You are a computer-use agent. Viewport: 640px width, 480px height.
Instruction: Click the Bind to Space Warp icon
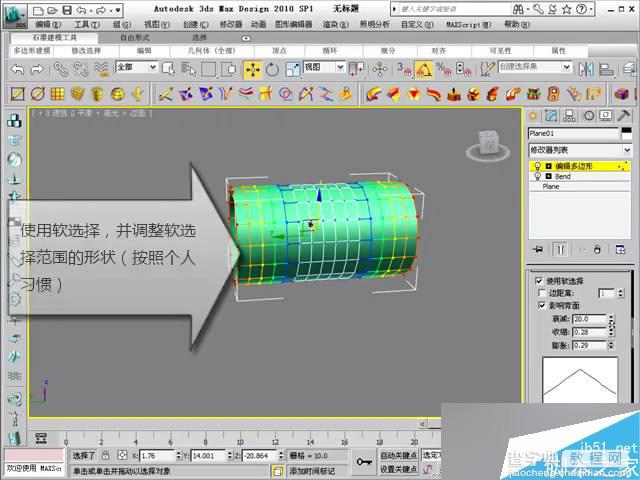102,70
